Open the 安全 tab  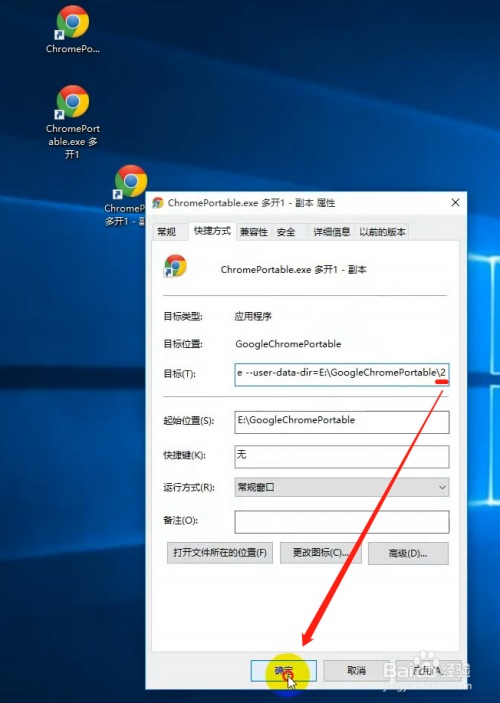click(286, 232)
